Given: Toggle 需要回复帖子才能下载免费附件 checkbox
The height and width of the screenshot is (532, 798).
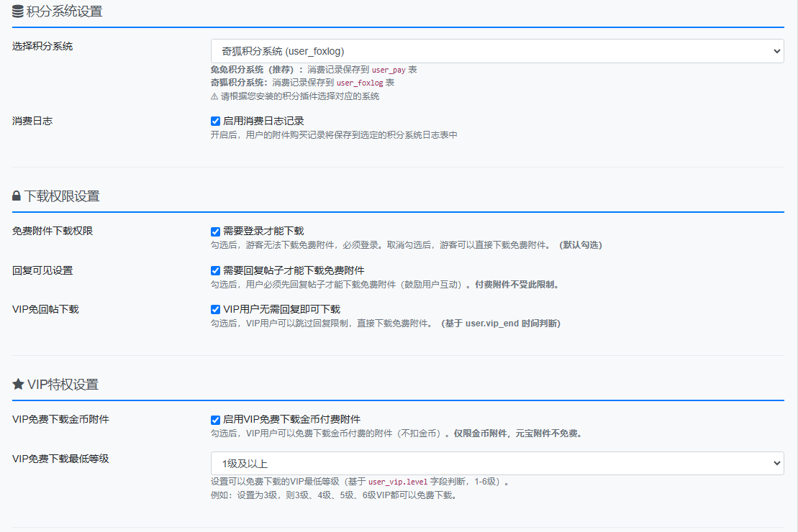Looking at the screenshot, I should 215,270.
